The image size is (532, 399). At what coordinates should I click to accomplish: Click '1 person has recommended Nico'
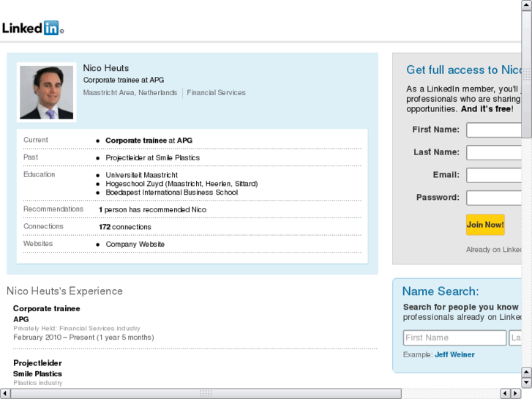pyautogui.click(x=152, y=209)
